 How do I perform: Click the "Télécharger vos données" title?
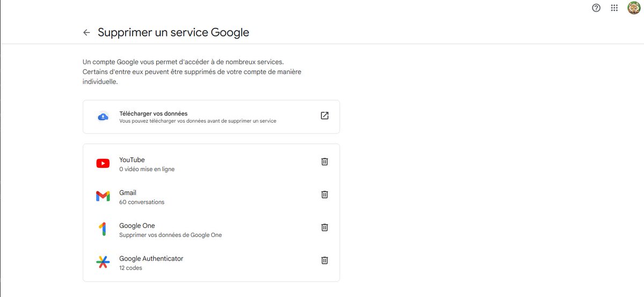[x=153, y=114]
